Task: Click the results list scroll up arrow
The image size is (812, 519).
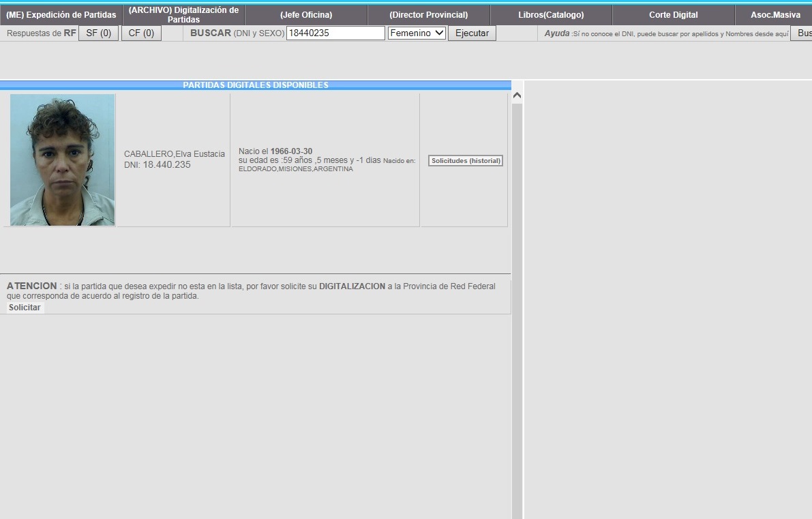Action: point(517,95)
